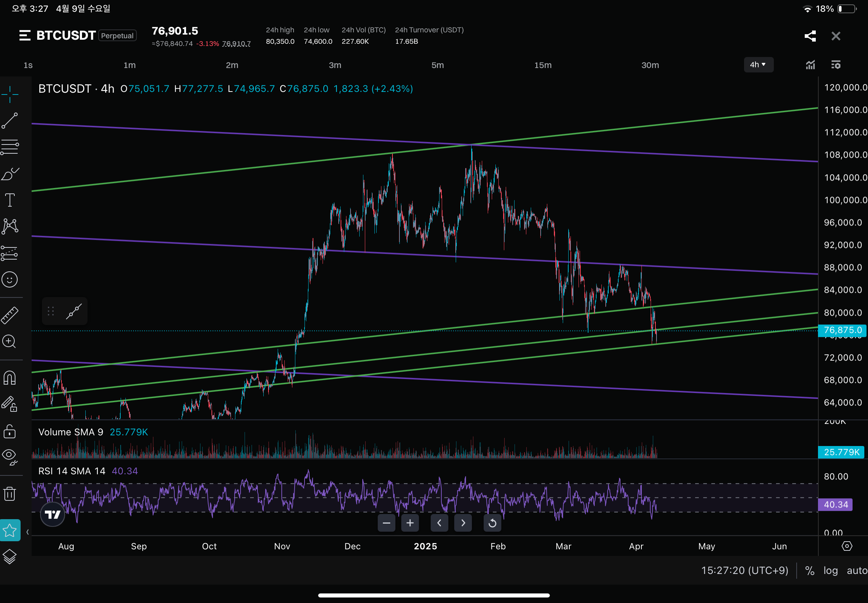Viewport: 868px width, 603px height.
Task: Click the 76,875.0 current price label
Action: (x=842, y=330)
